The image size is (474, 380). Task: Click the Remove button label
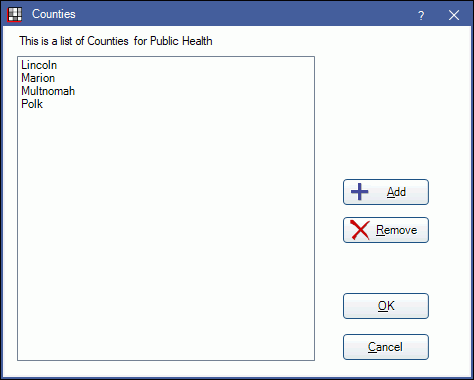(x=397, y=230)
